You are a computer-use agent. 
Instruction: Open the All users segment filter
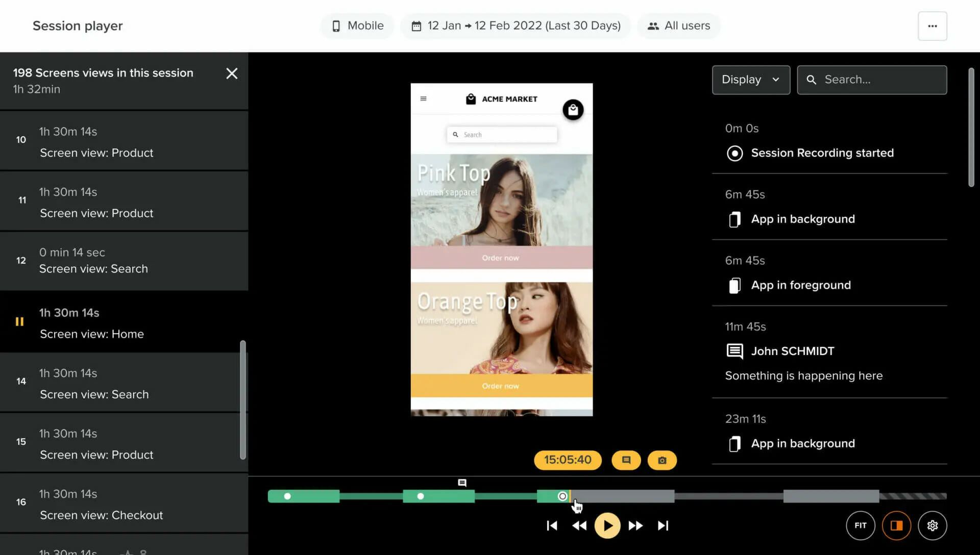(x=679, y=26)
